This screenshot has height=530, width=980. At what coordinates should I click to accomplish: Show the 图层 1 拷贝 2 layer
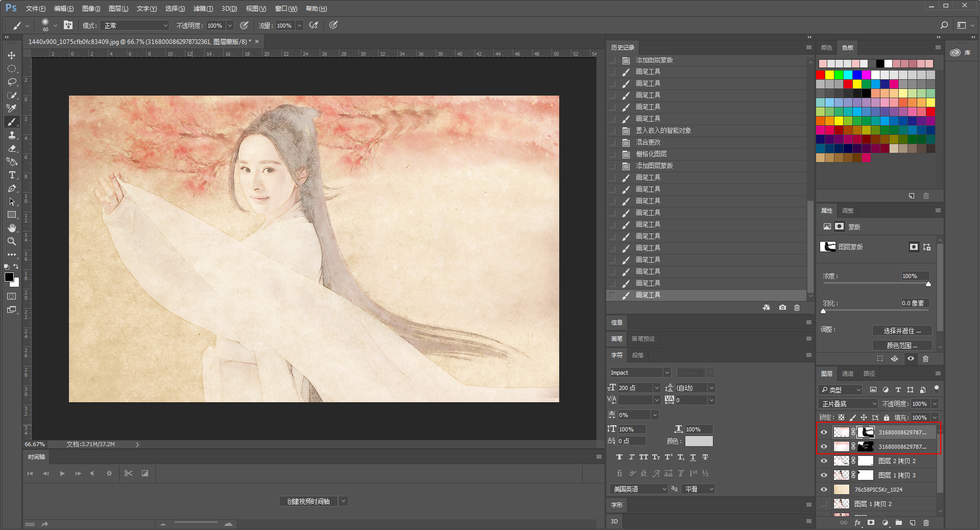click(x=824, y=504)
